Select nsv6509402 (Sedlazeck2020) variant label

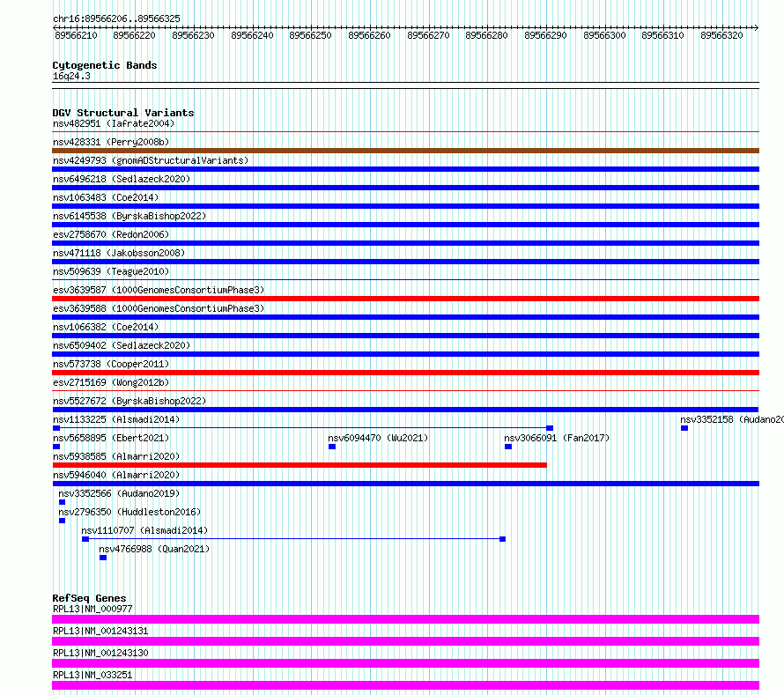122,345
